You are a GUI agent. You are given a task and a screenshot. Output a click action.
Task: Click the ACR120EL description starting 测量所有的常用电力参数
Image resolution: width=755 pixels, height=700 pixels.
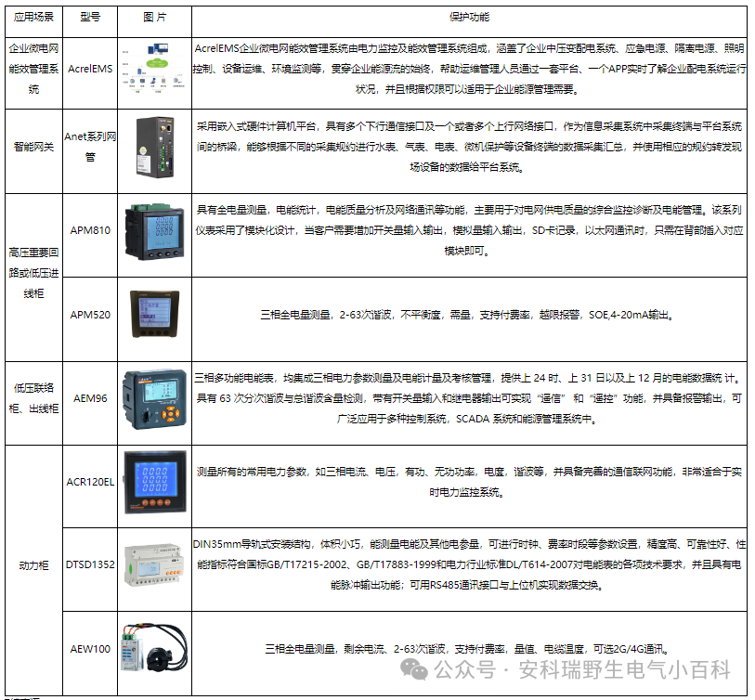[469, 482]
